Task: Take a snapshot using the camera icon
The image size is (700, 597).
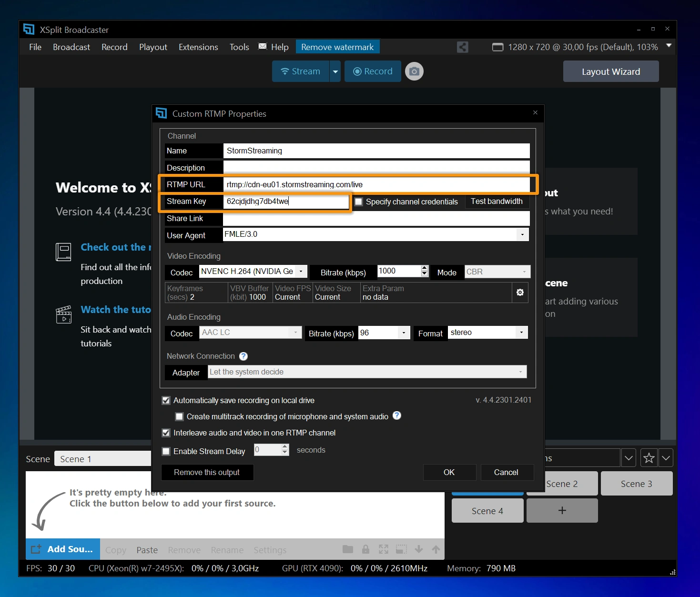Action: (x=414, y=71)
